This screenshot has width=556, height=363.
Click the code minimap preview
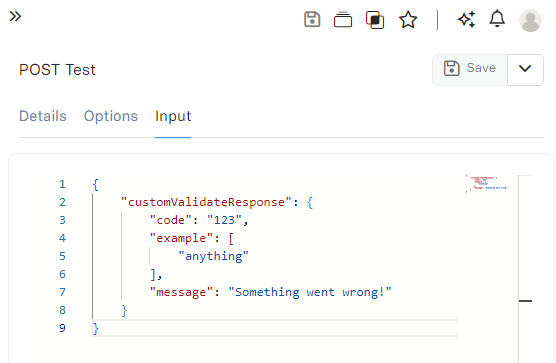(x=487, y=184)
